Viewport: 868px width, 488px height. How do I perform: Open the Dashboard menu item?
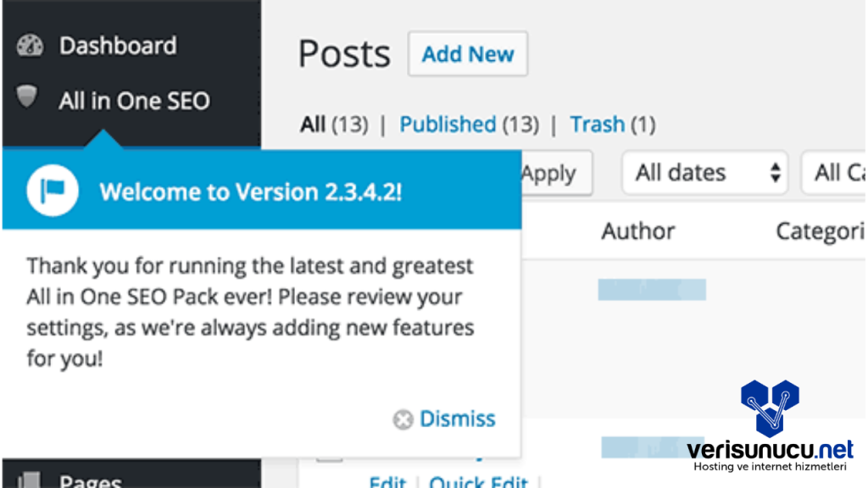(x=118, y=46)
